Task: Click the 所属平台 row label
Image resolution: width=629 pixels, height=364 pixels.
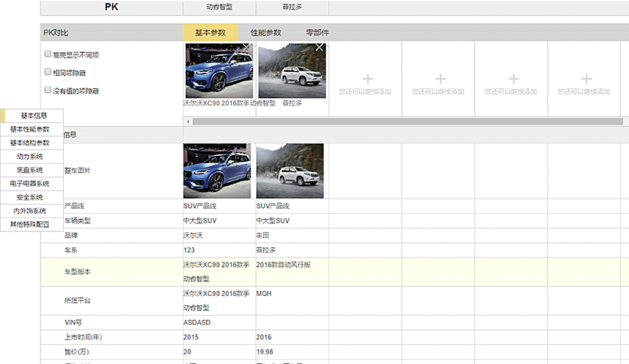Action: tap(78, 301)
